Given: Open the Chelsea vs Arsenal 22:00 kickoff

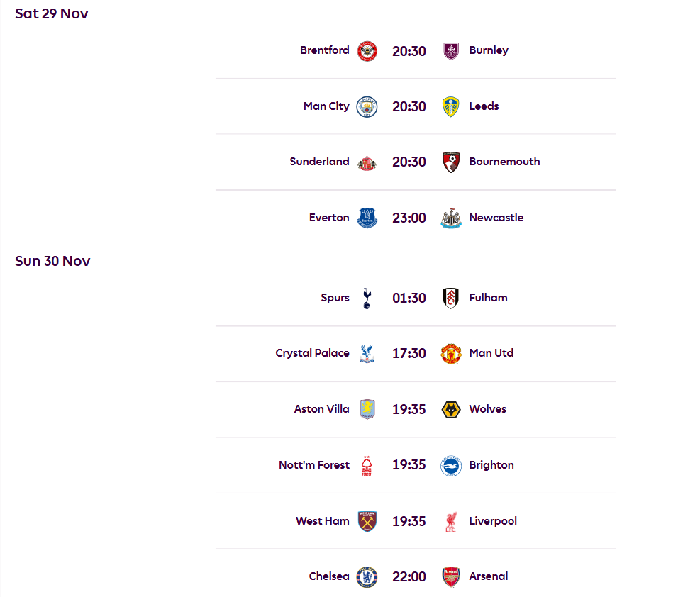Looking at the screenshot, I should click(409, 577).
